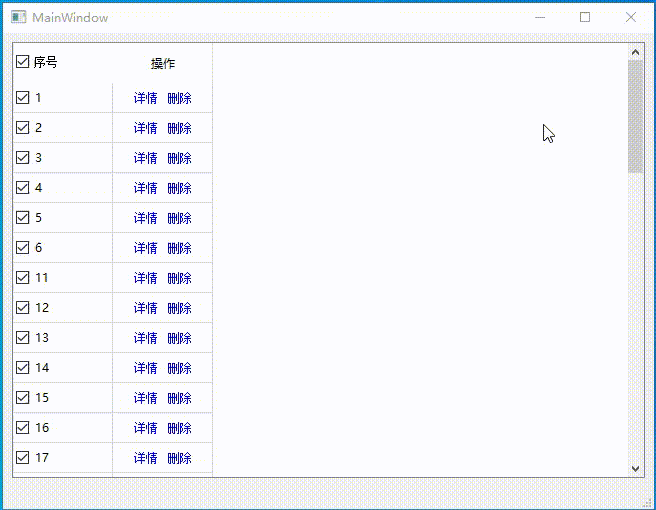Uncheck the checkbox for row 2
The height and width of the screenshot is (510, 656).
coord(23,128)
